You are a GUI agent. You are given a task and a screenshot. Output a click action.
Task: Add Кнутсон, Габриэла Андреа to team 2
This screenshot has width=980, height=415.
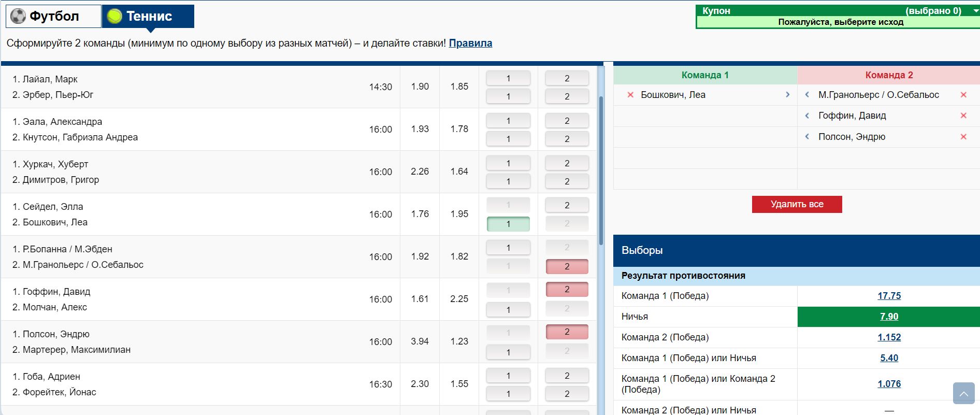tap(567, 139)
